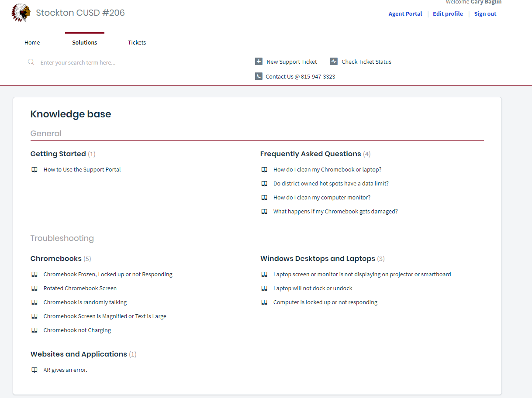This screenshot has width=532, height=398.
Task: Click the pulse icon beside Check Ticket Status
Action: point(334,62)
